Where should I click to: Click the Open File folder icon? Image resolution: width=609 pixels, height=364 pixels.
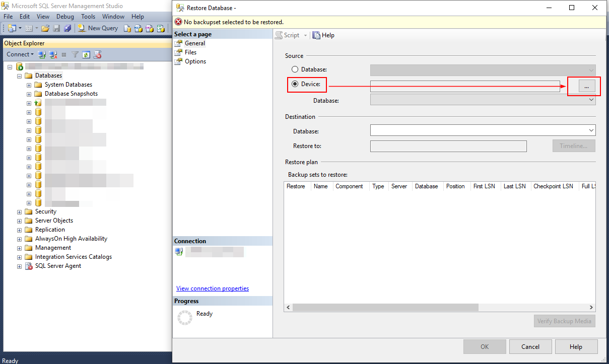tap(45, 28)
